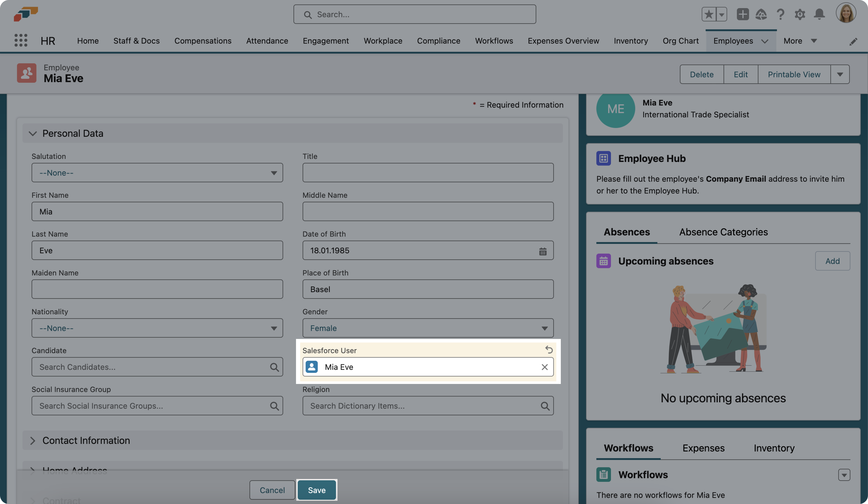Undo the Salesforce User field change

(549, 350)
